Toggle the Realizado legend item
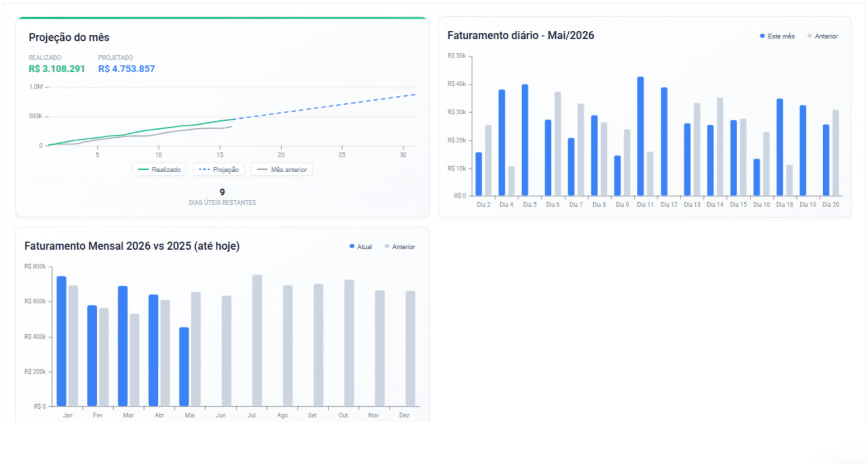Viewport: 868px width, 464px height. (159, 169)
